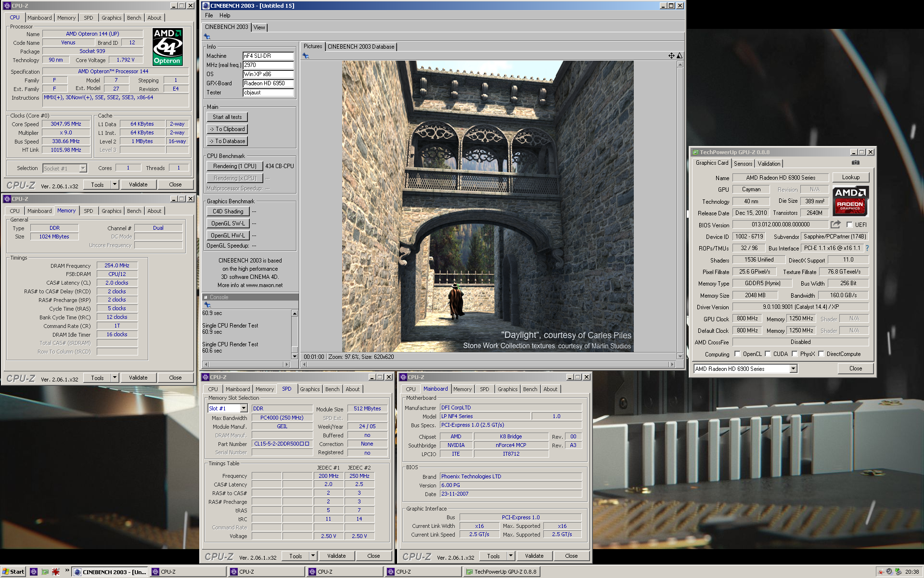Open the CINEBENCH File menu
Viewport: 924px width, 578px height.
209,15
